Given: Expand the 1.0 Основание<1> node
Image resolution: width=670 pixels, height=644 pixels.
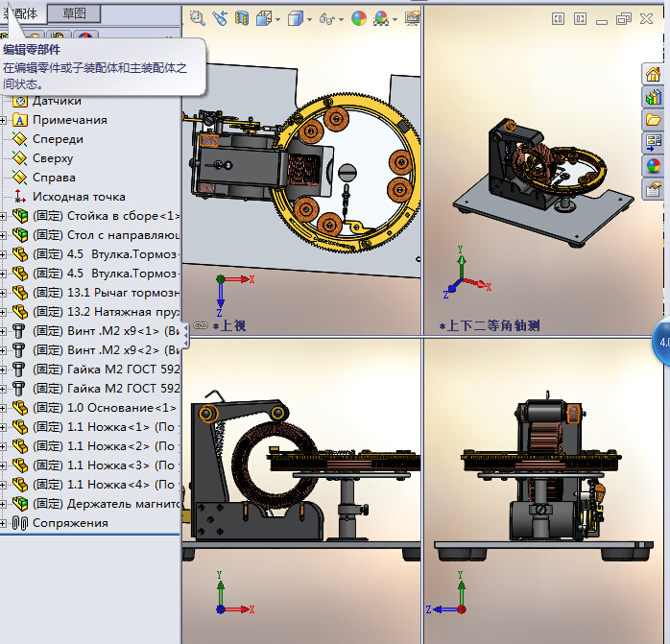Looking at the screenshot, I should click(x=3, y=408).
